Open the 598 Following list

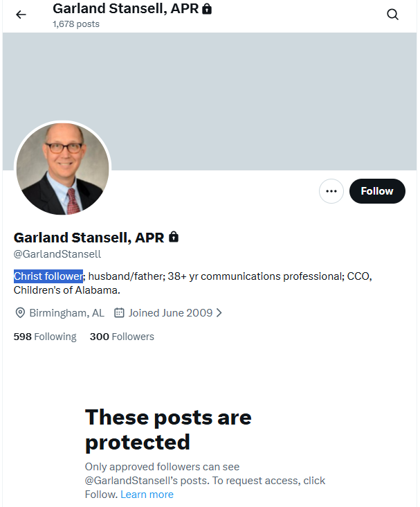(x=45, y=337)
